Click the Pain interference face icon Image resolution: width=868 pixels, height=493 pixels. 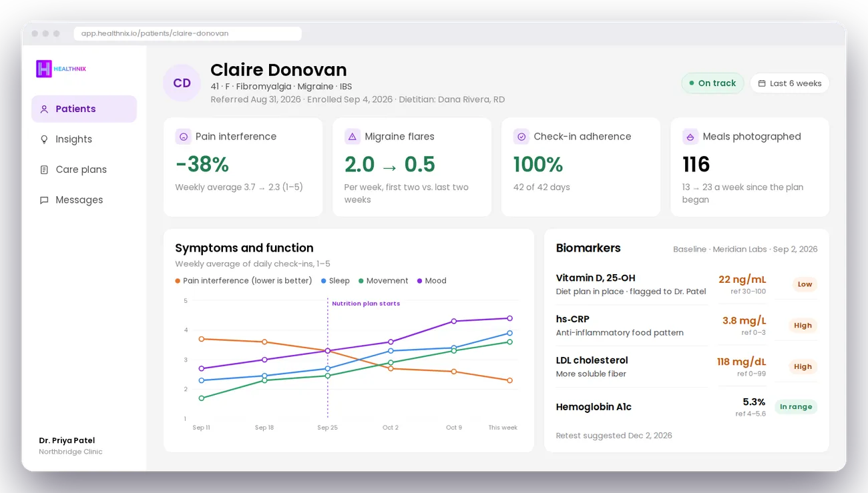tap(183, 137)
